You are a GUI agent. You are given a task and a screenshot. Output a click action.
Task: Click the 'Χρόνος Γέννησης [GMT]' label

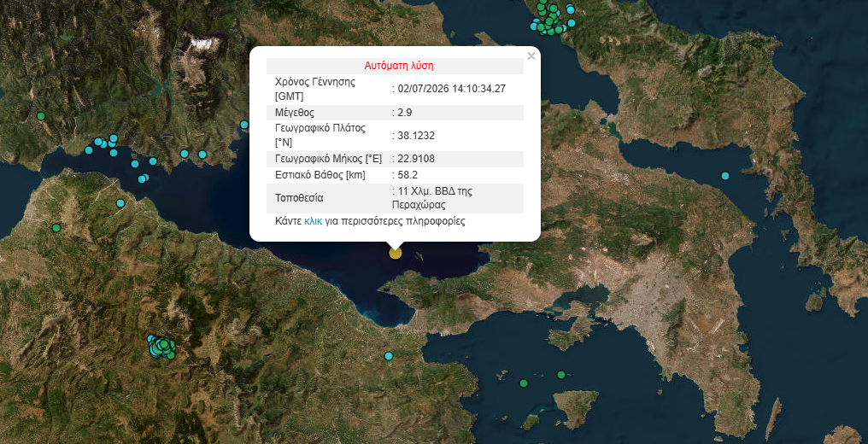[x=315, y=89]
